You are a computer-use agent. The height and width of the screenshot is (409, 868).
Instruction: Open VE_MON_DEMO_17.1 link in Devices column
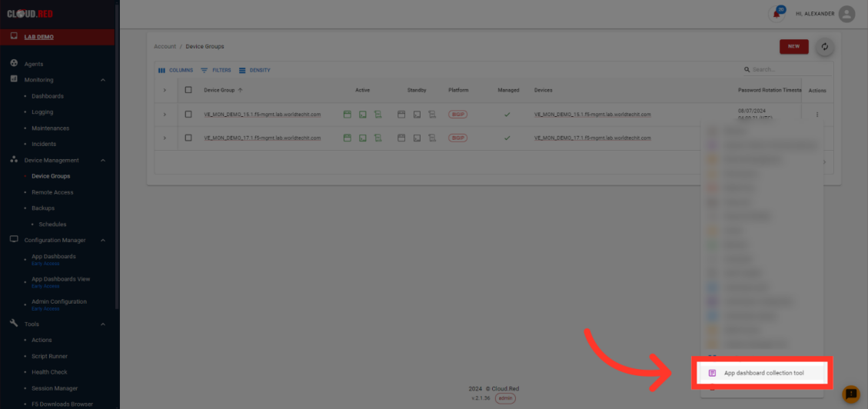[592, 138]
